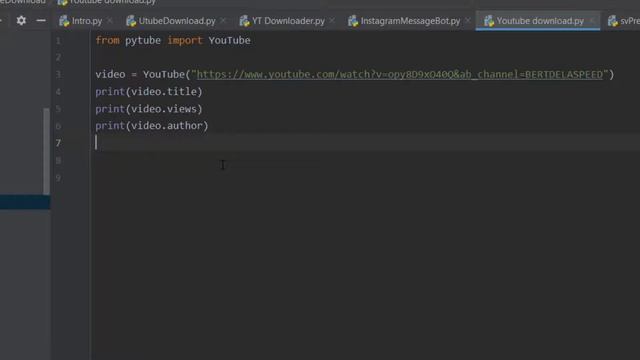Close the InstagramMessageBot.py tab
This screenshot has height=360, width=640.
click(468, 20)
